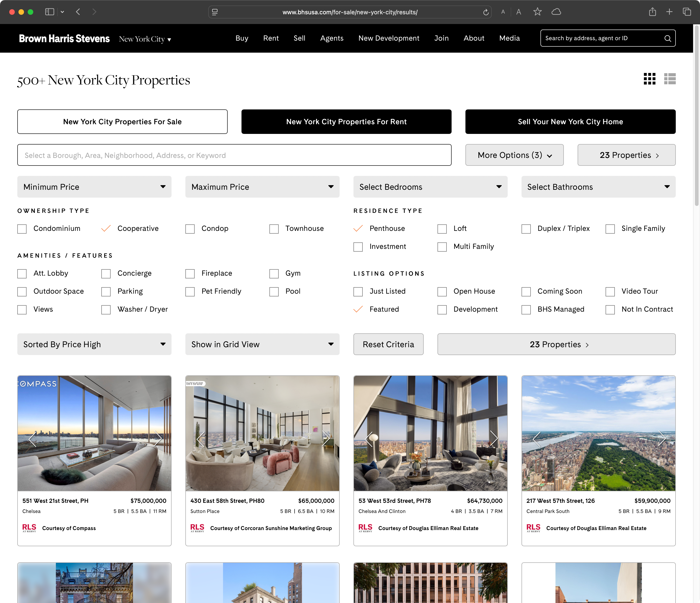
Task: Open the New Development menu item
Action: click(x=389, y=38)
